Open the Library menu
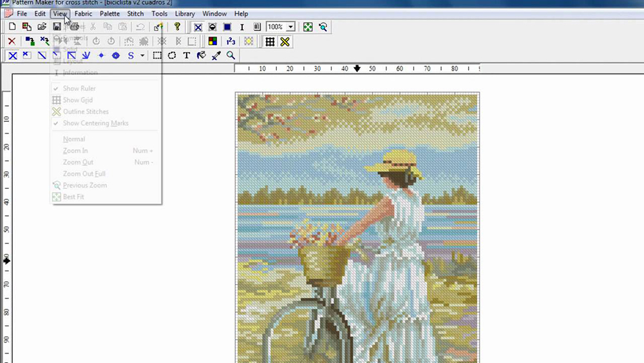Viewport: 644px width, 363px height. (x=185, y=14)
